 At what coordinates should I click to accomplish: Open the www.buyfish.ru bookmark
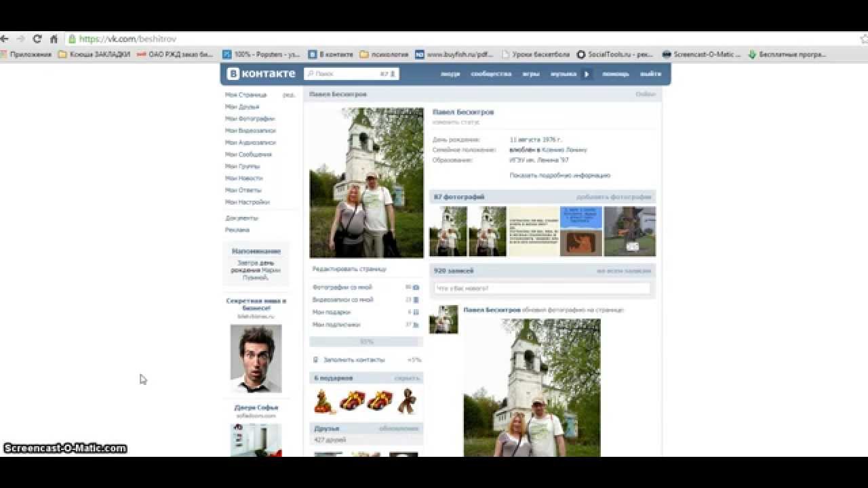(x=454, y=54)
